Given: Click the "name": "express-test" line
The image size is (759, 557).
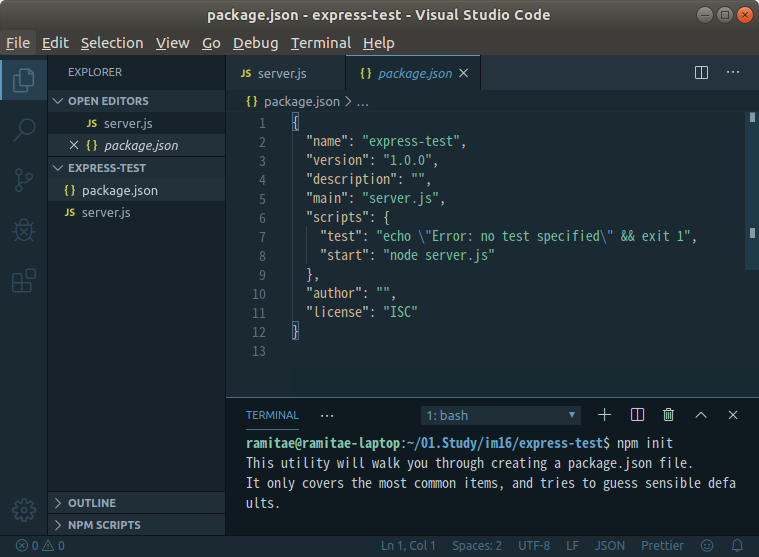Looking at the screenshot, I should [x=386, y=141].
